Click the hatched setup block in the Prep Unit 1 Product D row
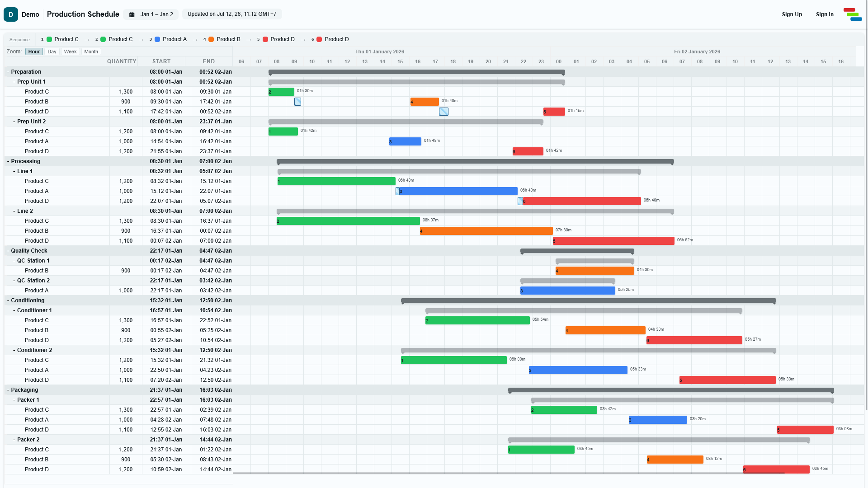Image resolution: width=868 pixels, height=488 pixels. click(x=443, y=112)
